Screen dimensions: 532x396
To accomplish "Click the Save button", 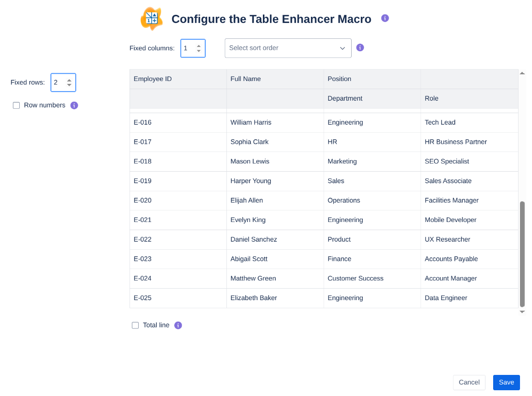I will pyautogui.click(x=506, y=382).
